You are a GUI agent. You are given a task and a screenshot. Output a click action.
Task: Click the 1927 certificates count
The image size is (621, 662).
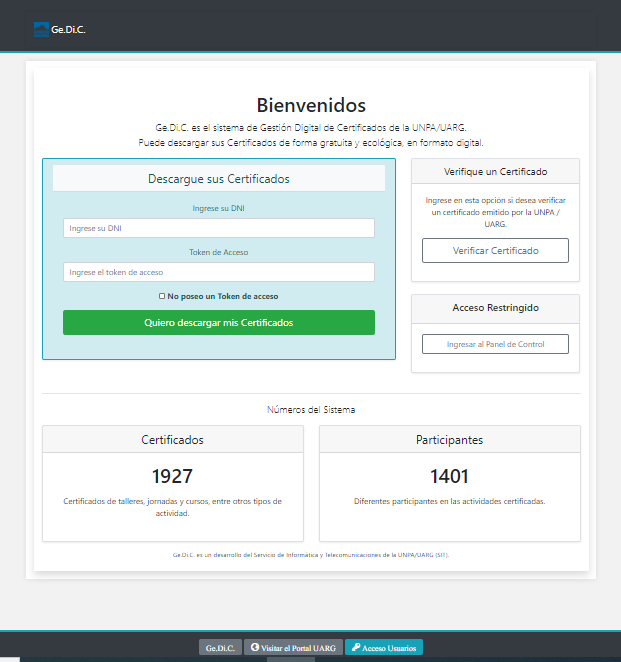click(172, 476)
